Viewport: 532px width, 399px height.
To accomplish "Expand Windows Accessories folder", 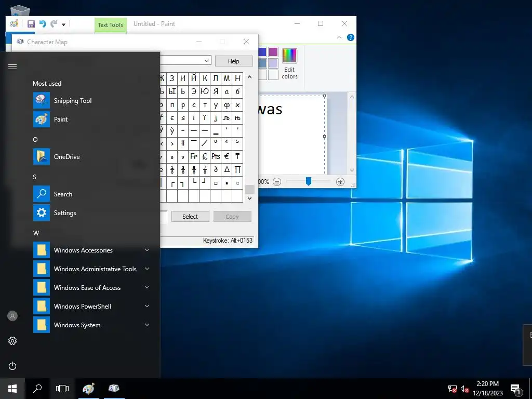I will 91,250.
